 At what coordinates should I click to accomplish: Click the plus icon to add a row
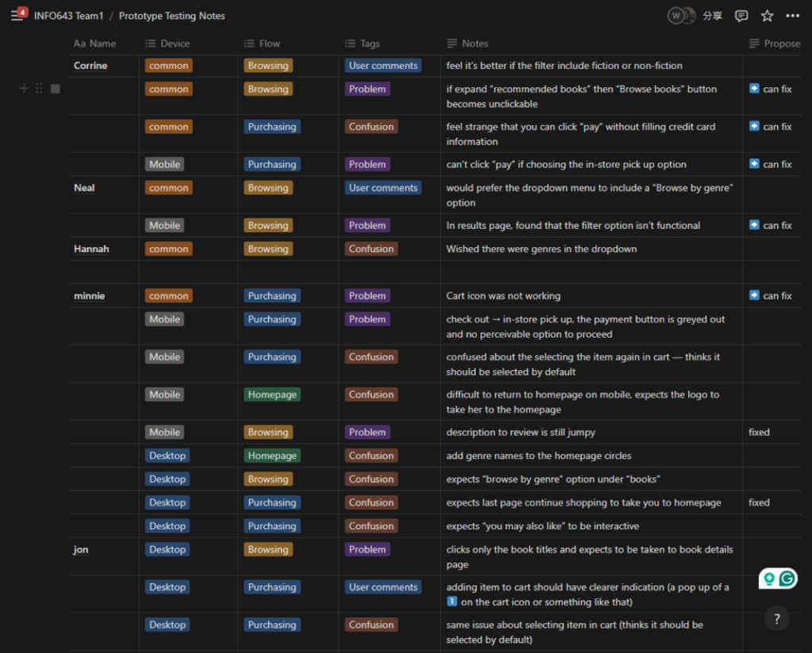pos(24,89)
